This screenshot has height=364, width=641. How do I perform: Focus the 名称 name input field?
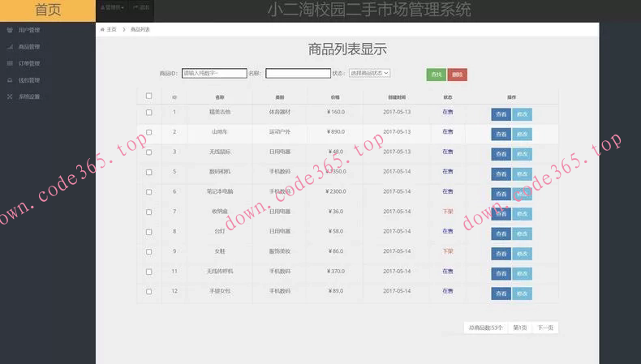click(298, 73)
